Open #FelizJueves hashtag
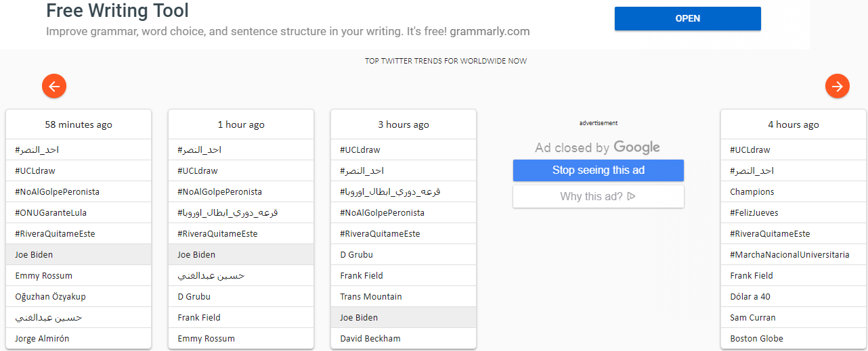 pyautogui.click(x=794, y=212)
